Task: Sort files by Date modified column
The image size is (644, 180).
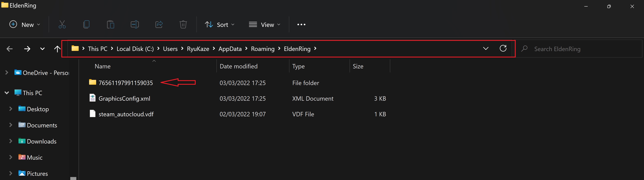Action: pyautogui.click(x=239, y=66)
